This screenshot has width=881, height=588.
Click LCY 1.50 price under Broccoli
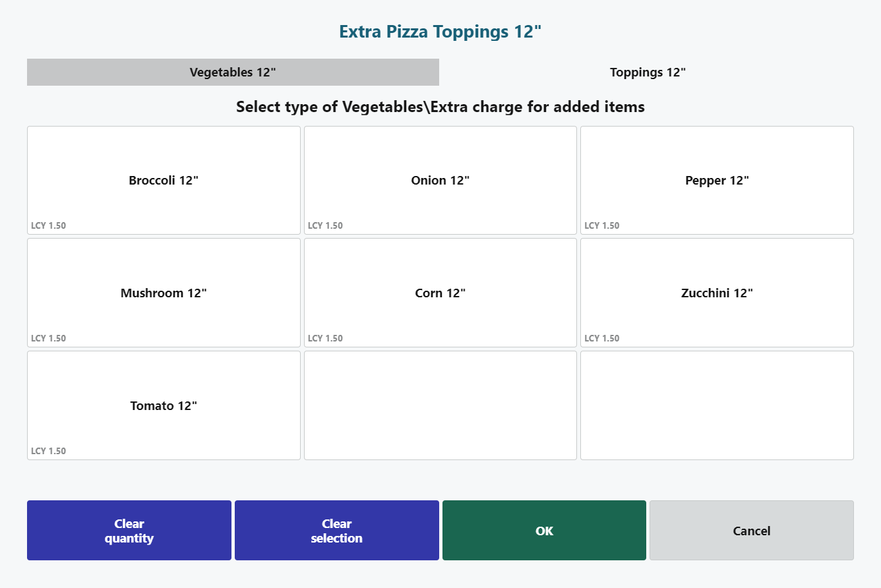(49, 225)
